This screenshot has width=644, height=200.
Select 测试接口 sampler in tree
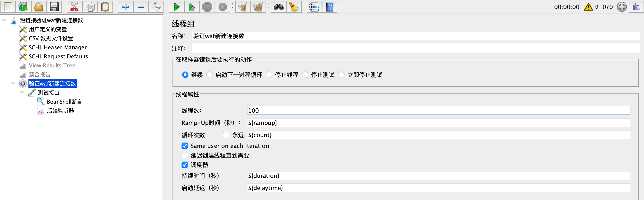[x=49, y=93]
